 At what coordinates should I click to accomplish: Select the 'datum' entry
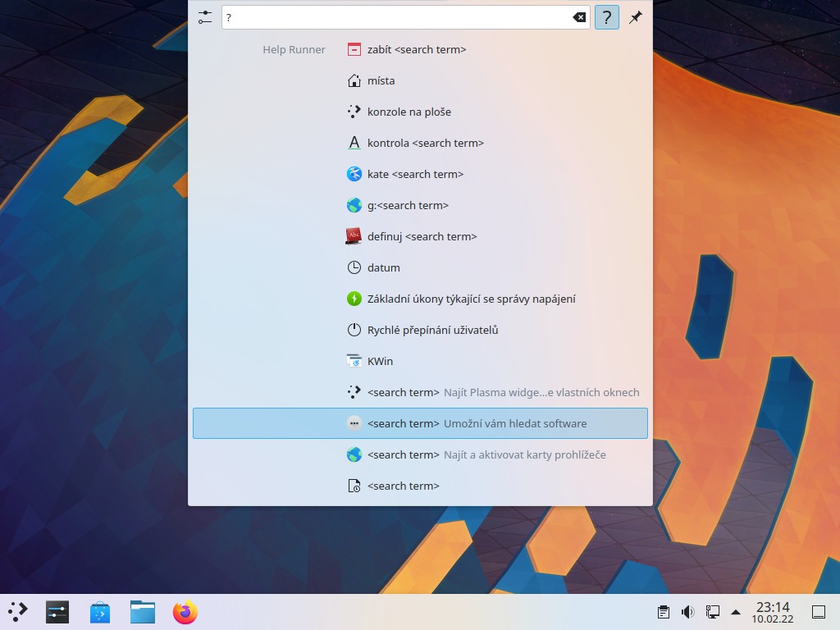[x=384, y=267]
